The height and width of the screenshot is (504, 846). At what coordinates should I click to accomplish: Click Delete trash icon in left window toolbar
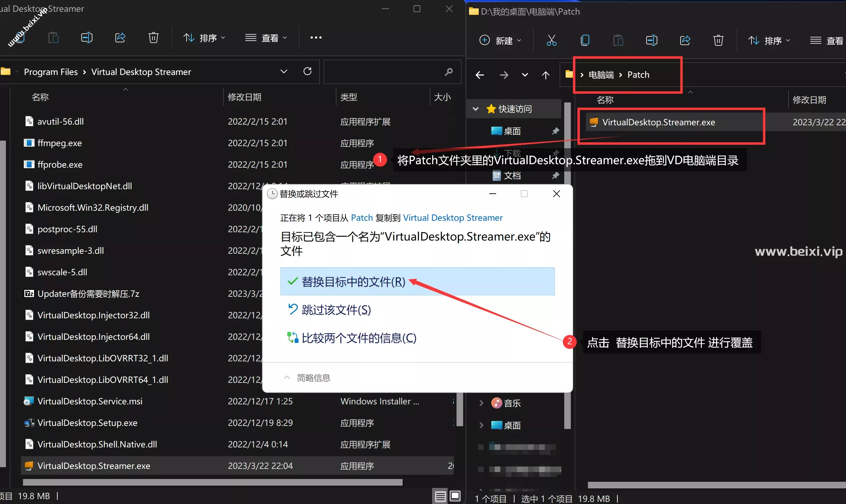(153, 37)
